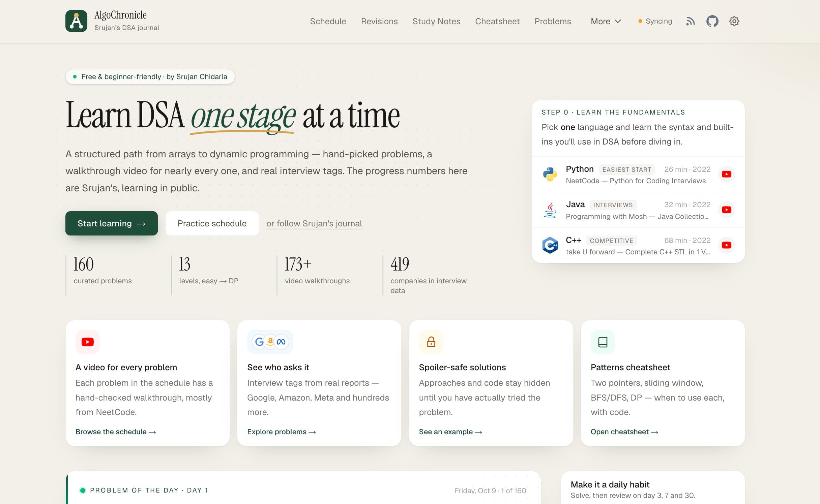Open the Revisions nav item
The width and height of the screenshot is (820, 504).
379,21
